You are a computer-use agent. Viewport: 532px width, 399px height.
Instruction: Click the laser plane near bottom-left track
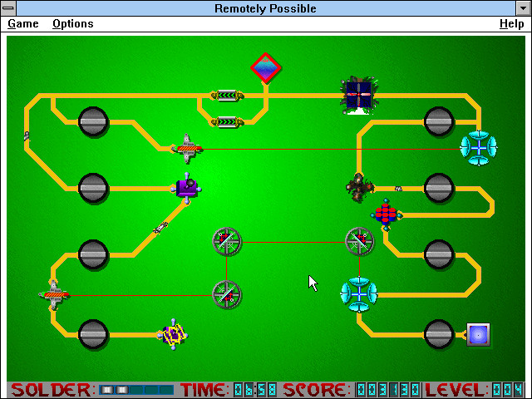pos(54,294)
